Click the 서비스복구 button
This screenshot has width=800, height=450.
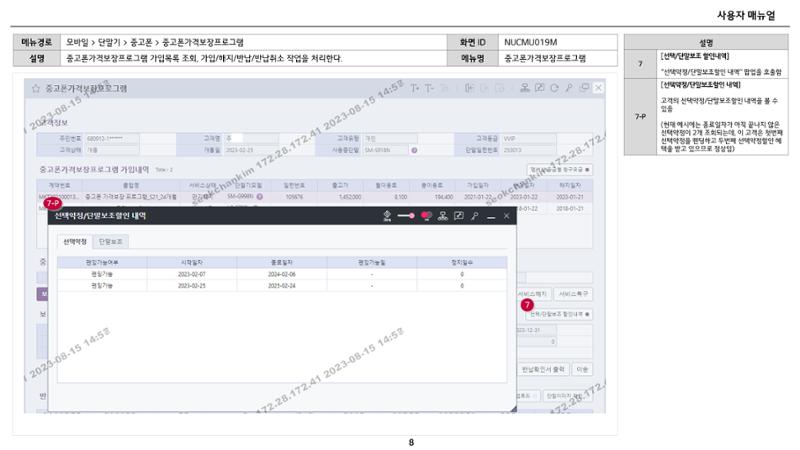[573, 294]
